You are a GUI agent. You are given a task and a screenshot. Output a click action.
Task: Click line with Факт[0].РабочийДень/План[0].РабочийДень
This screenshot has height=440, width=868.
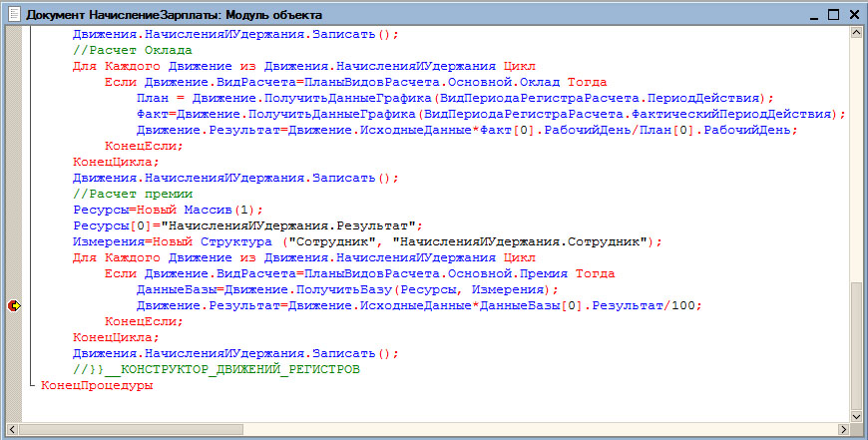click(x=467, y=131)
